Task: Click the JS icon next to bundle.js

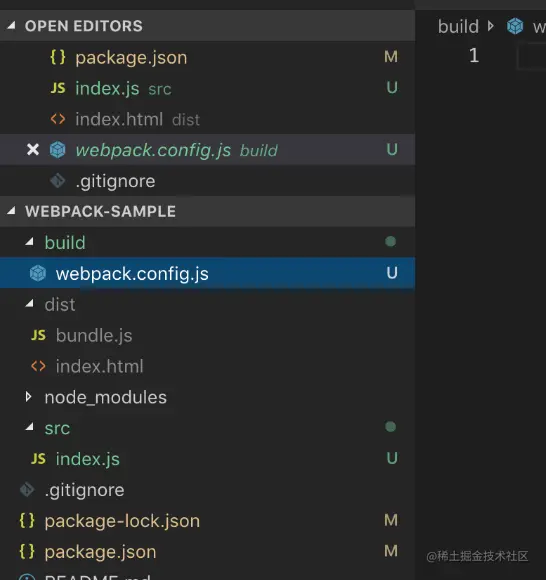Action: (38, 335)
